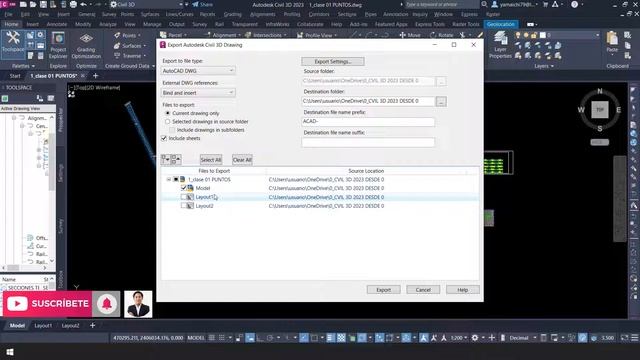Click the workspace switching gear in status bar
The height and width of the screenshot is (360, 640).
pos(475,338)
